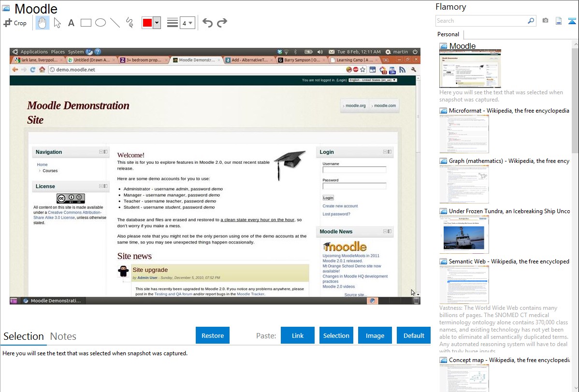Select the Crop tool
This screenshot has height=392, width=579.
15,23
